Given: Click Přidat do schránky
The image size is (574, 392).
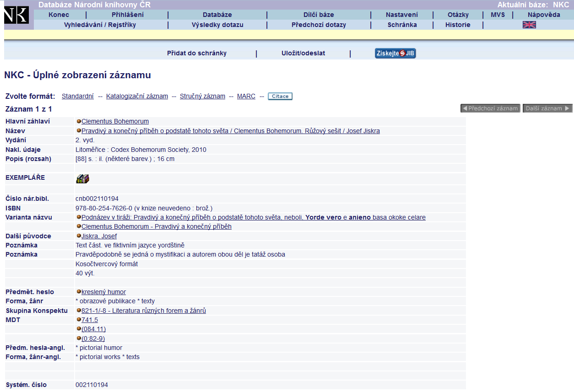Looking at the screenshot, I should (196, 53).
